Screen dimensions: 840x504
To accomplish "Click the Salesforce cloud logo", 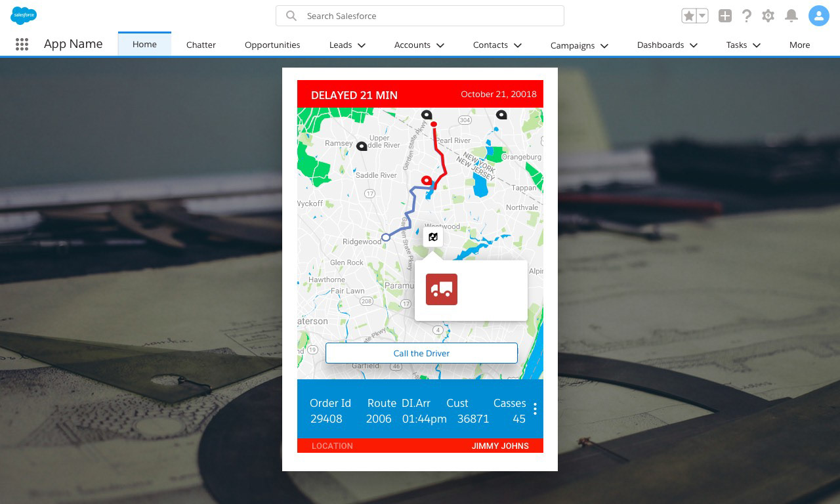I will pos(24,15).
